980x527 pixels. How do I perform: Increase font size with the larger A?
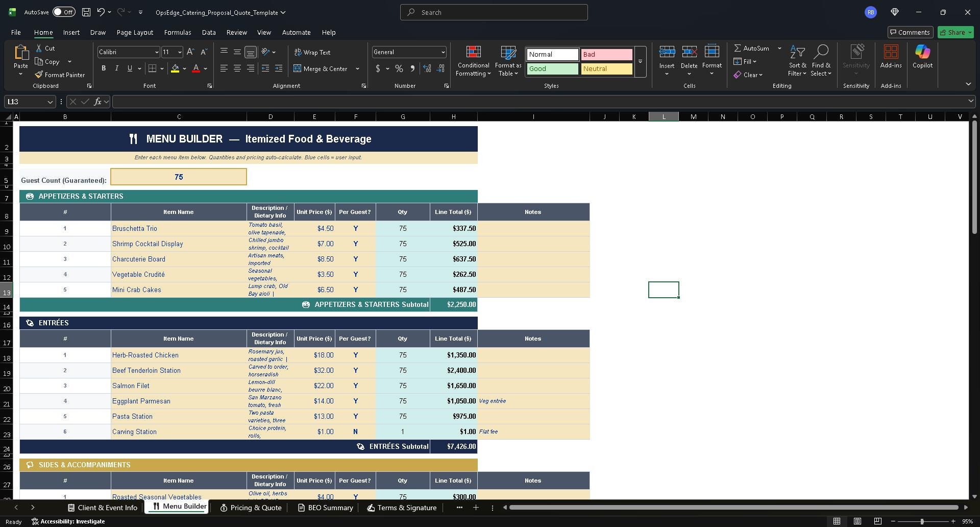click(x=190, y=52)
